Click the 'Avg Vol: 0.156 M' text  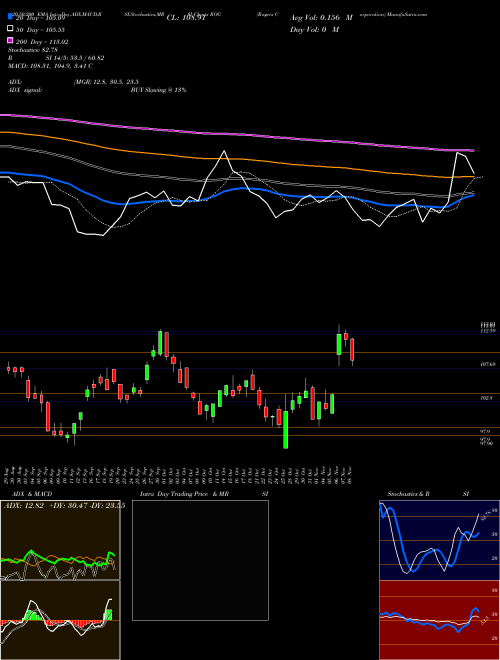coord(321,18)
